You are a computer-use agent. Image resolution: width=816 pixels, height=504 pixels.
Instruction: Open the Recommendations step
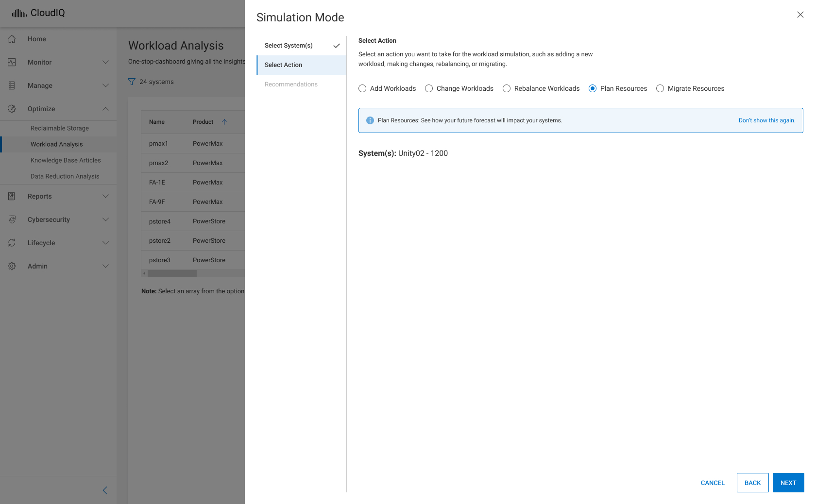tap(302, 84)
